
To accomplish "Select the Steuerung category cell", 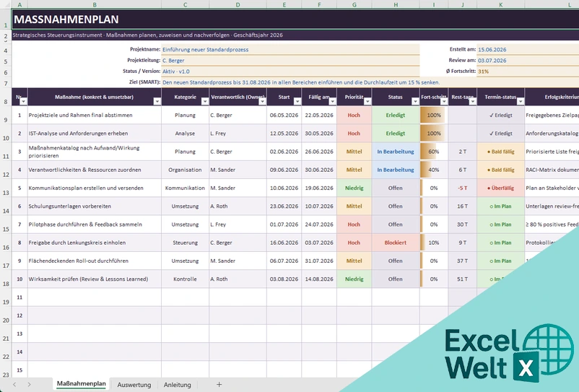I will click(x=185, y=243).
